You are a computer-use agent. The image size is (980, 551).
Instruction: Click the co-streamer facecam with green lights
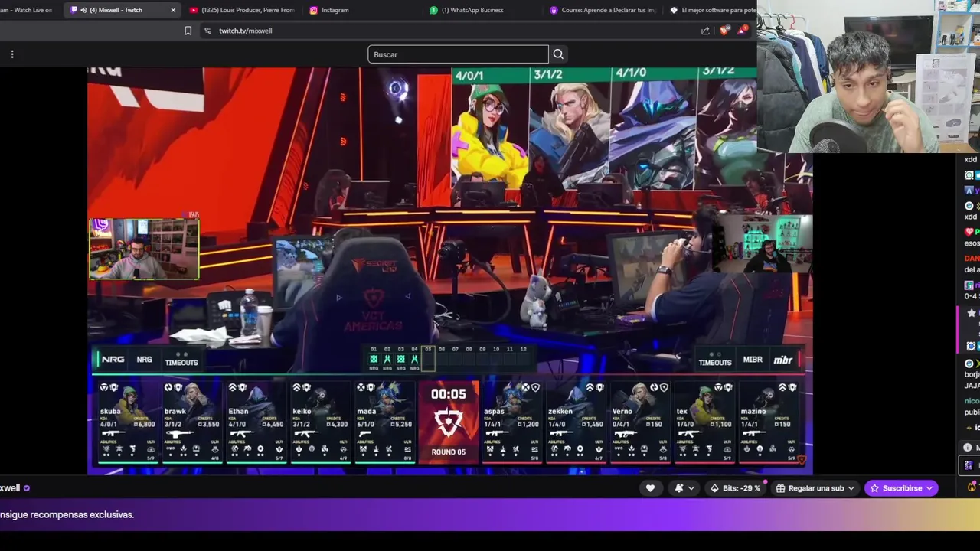(761, 244)
